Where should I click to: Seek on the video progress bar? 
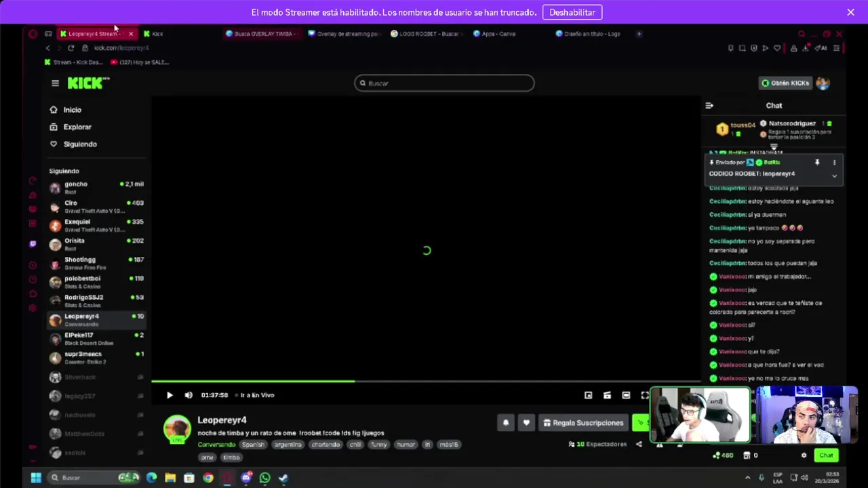coord(426,382)
